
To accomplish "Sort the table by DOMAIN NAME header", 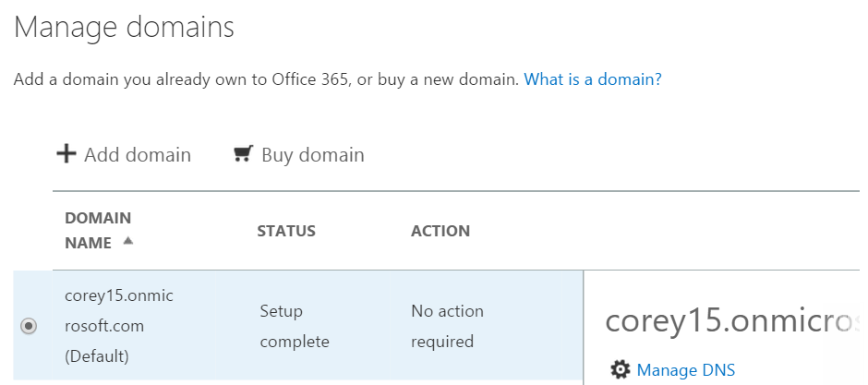I will (98, 230).
